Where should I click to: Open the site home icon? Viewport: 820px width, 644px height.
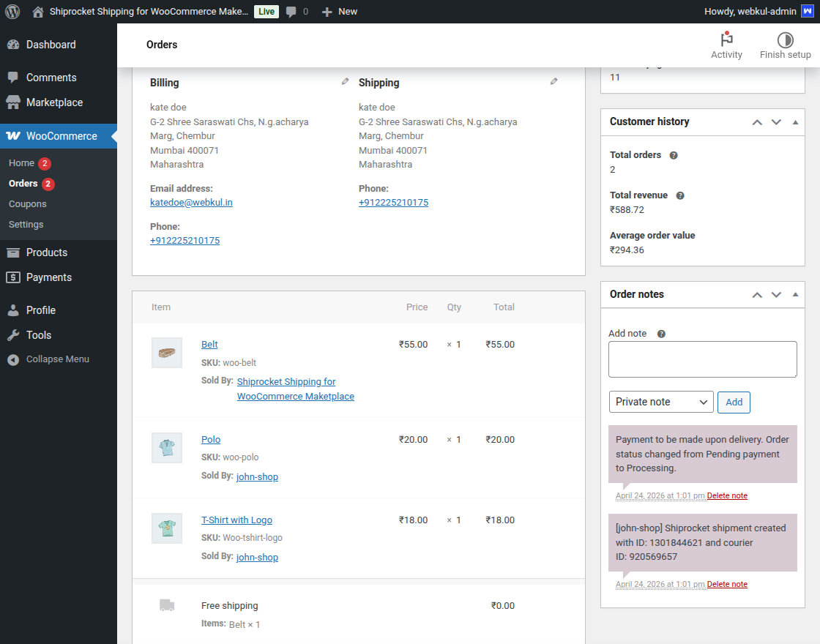(37, 12)
